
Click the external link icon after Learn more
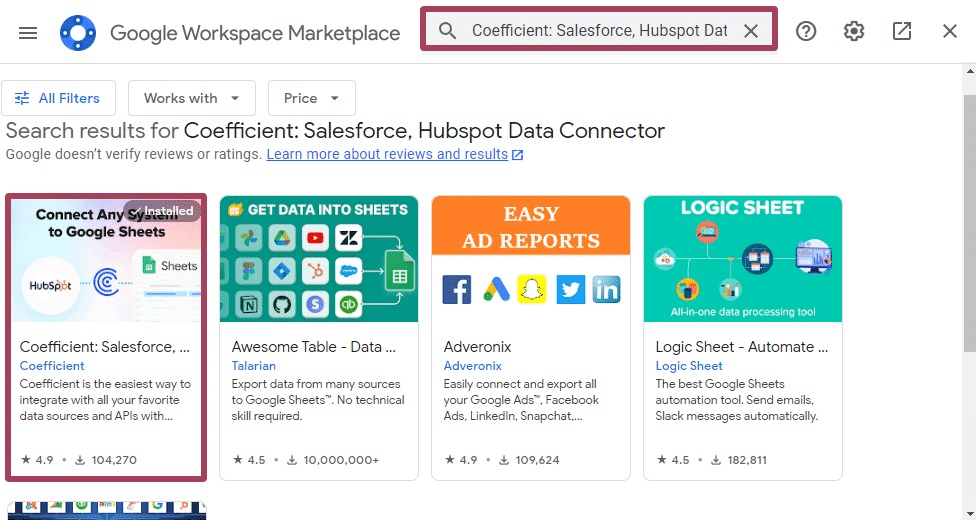[x=517, y=154]
